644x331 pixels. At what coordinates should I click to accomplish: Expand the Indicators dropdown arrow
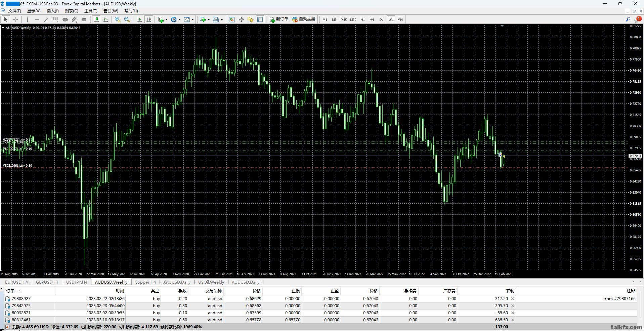pos(166,19)
